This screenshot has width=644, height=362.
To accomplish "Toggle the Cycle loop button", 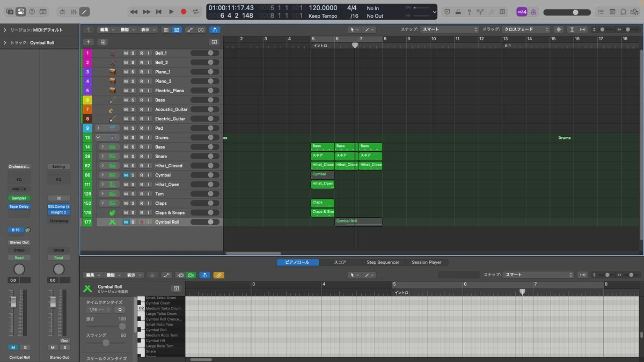I will point(196,11).
